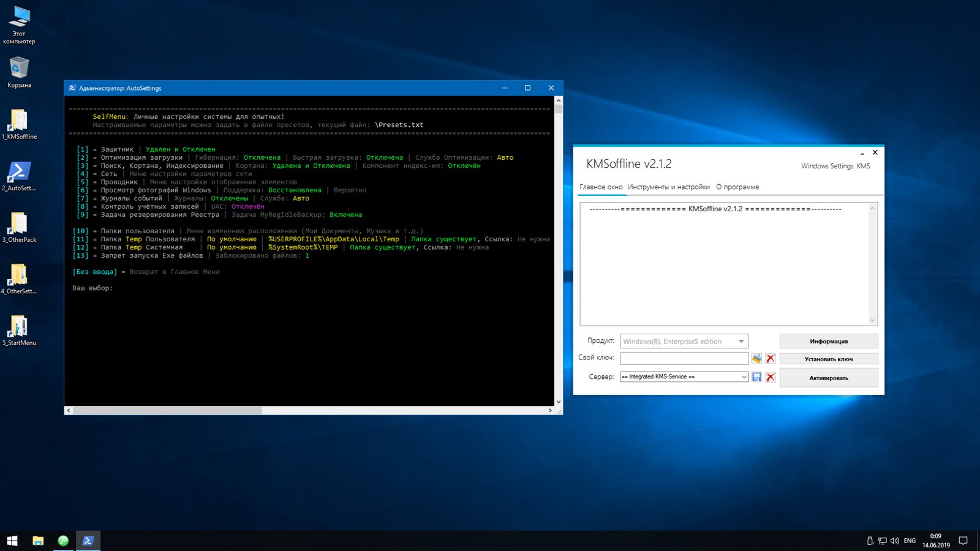The width and height of the screenshot is (980, 551).
Task: Click the '[1] = Защитник' console line
Action: (146, 149)
